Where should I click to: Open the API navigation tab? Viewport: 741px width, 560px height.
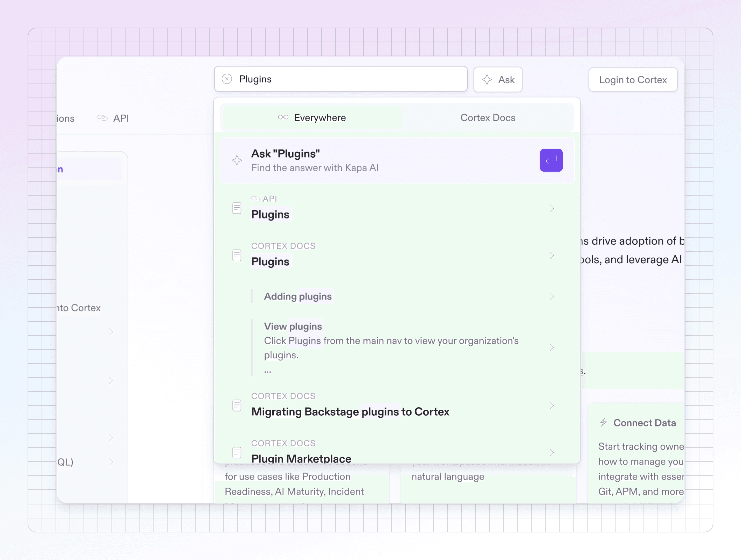(113, 118)
